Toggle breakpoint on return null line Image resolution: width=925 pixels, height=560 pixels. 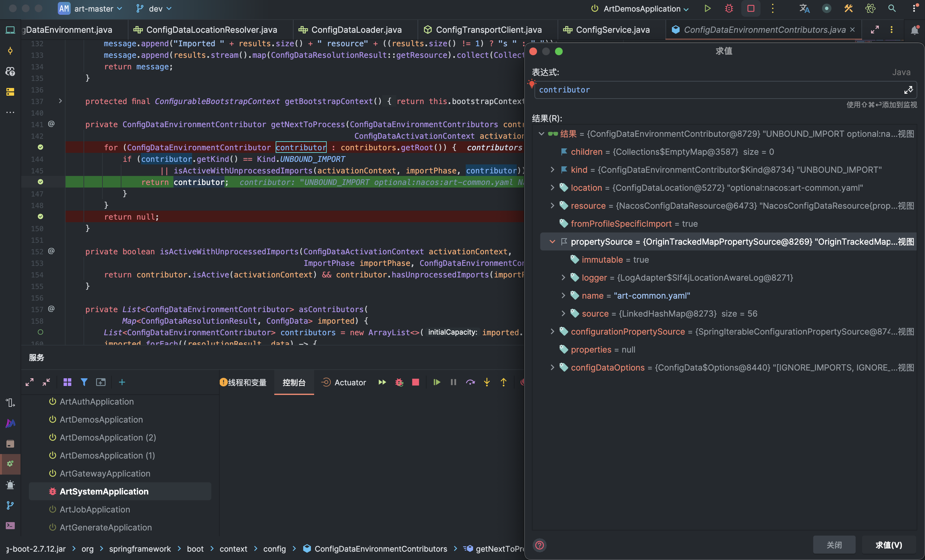(40, 216)
